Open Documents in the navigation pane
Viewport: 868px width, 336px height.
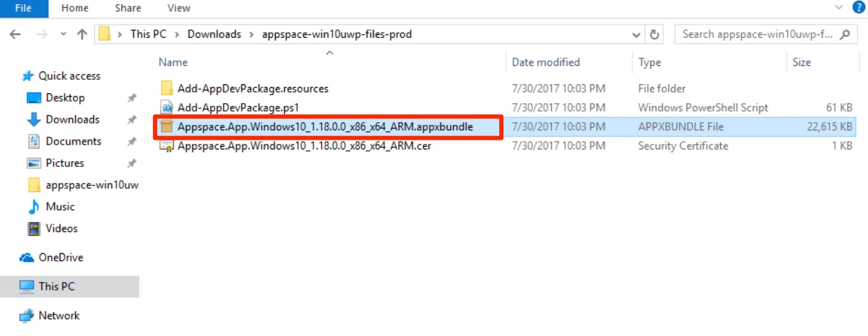[74, 141]
